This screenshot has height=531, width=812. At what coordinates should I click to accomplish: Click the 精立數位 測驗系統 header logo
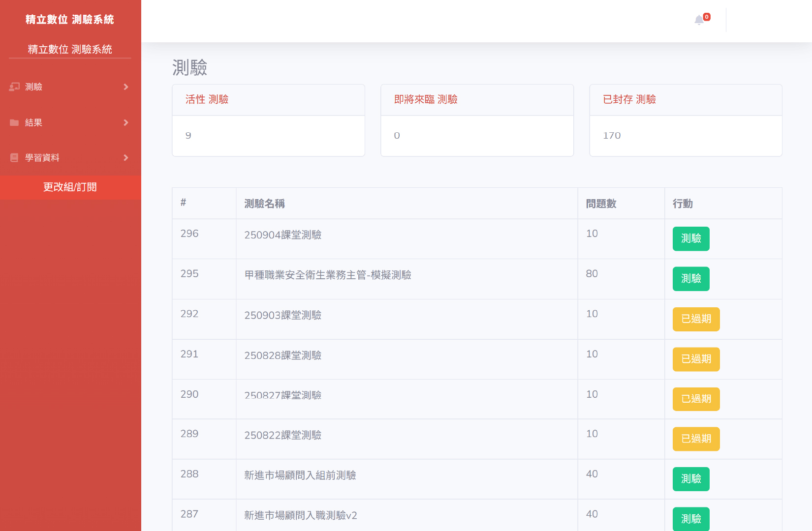click(70, 20)
